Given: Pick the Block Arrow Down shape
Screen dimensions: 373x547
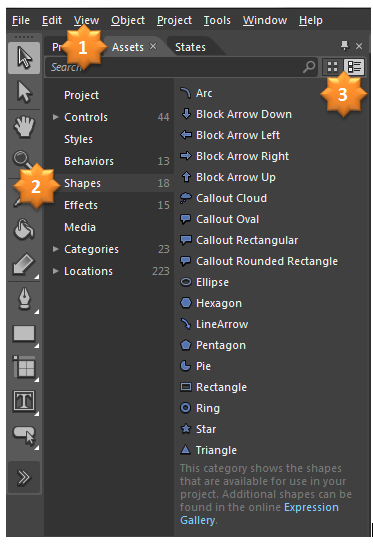Looking at the screenshot, I should coord(236,114).
